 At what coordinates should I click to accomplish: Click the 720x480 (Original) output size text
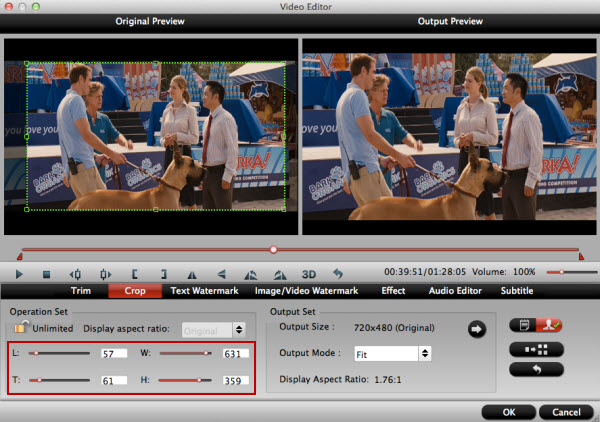[394, 328]
